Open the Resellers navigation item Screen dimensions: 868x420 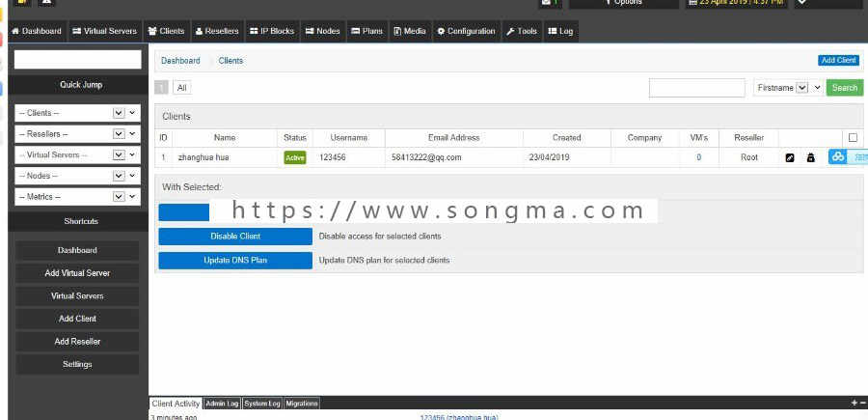coord(218,31)
